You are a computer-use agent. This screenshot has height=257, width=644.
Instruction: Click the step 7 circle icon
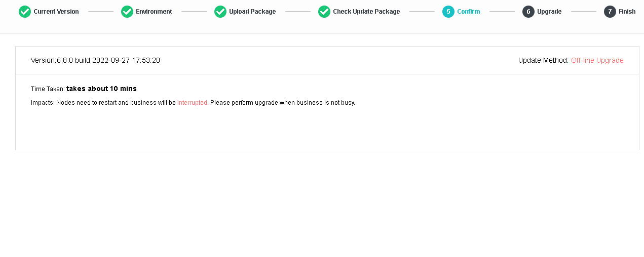point(610,12)
